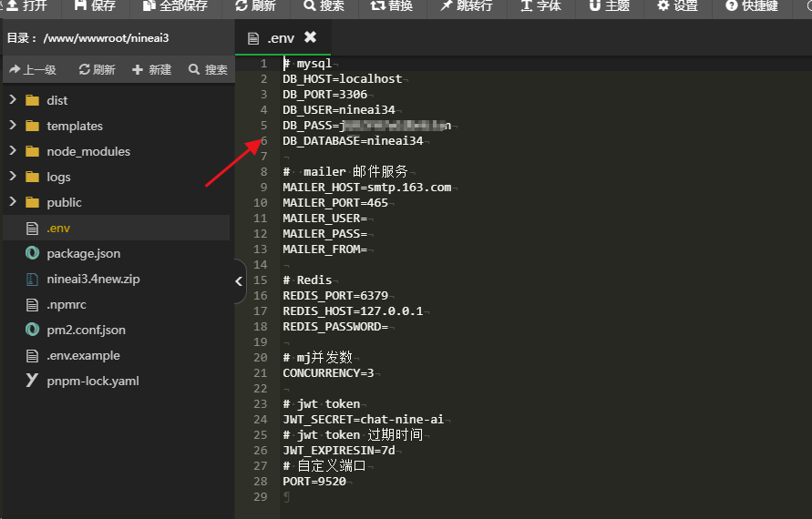
Task: Click the directory path /www/wwwroot/nineai3
Action: (106, 37)
